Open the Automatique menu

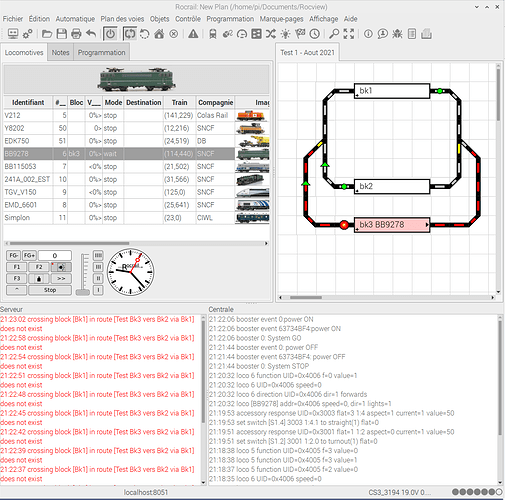click(x=75, y=19)
